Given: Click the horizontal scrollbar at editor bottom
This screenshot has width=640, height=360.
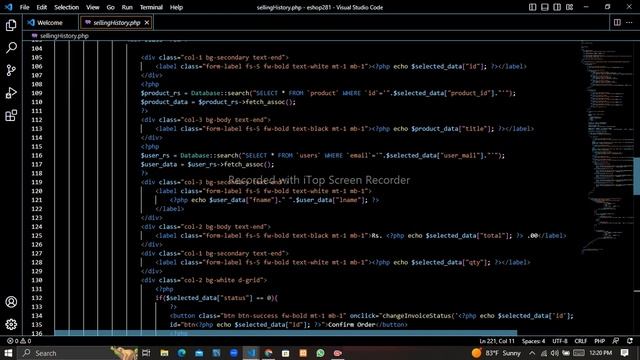Looking at the screenshot, I should (x=285, y=333).
